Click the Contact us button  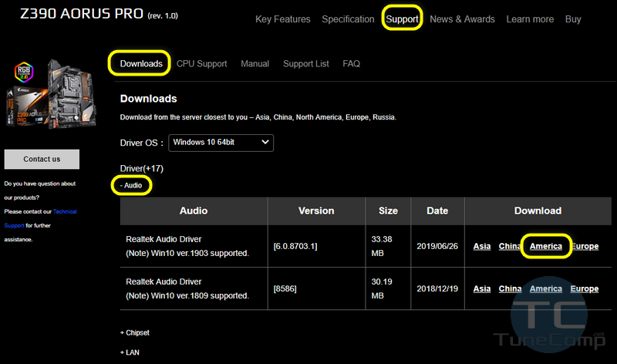[42, 159]
